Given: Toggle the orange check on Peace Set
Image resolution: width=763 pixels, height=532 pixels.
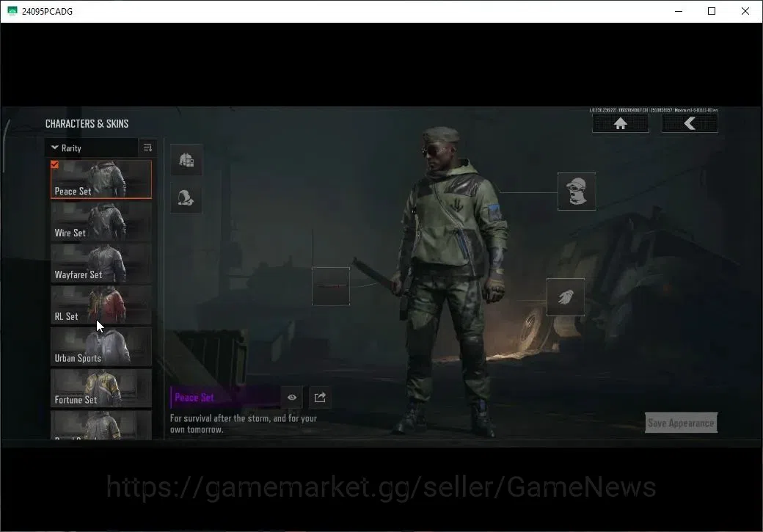Looking at the screenshot, I should (54, 164).
